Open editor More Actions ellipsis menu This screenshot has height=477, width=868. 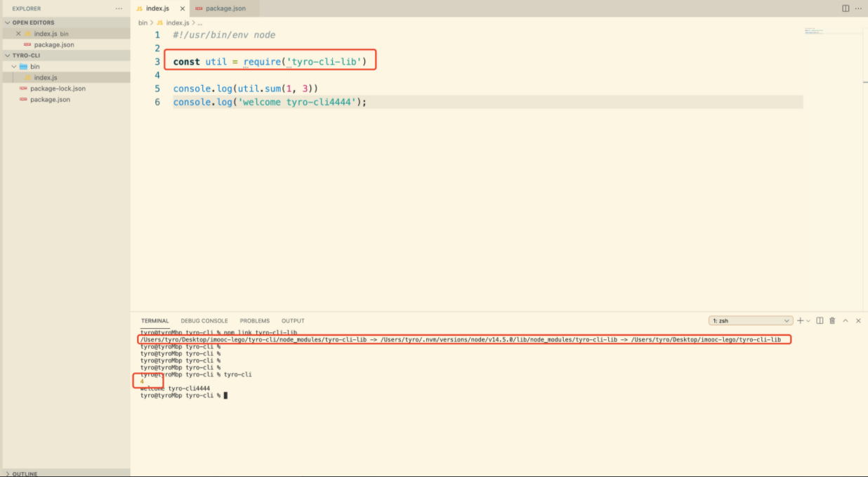click(858, 8)
